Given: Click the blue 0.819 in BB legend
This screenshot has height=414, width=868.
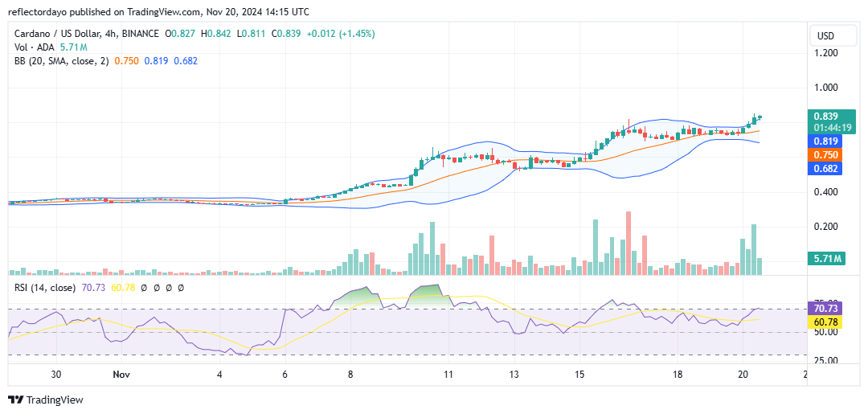Looking at the screenshot, I should click(156, 61).
